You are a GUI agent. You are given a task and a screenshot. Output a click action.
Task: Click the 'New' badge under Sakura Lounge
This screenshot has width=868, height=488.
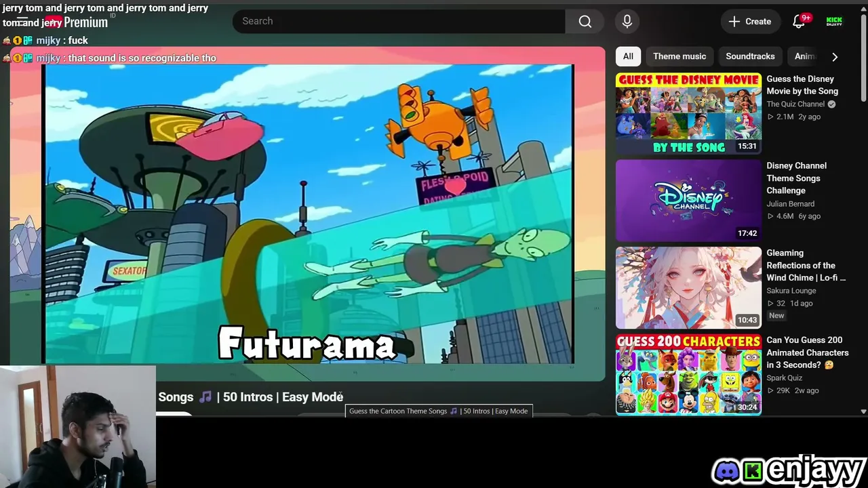coord(776,316)
